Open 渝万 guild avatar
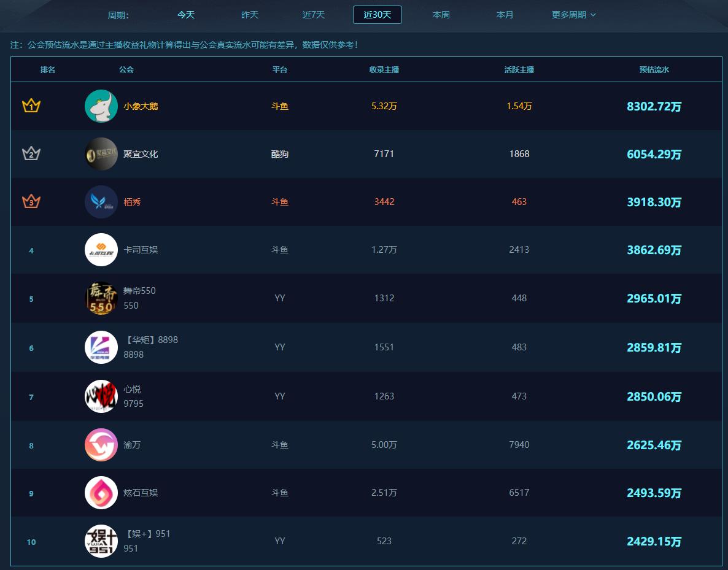The image size is (728, 570). point(101,445)
